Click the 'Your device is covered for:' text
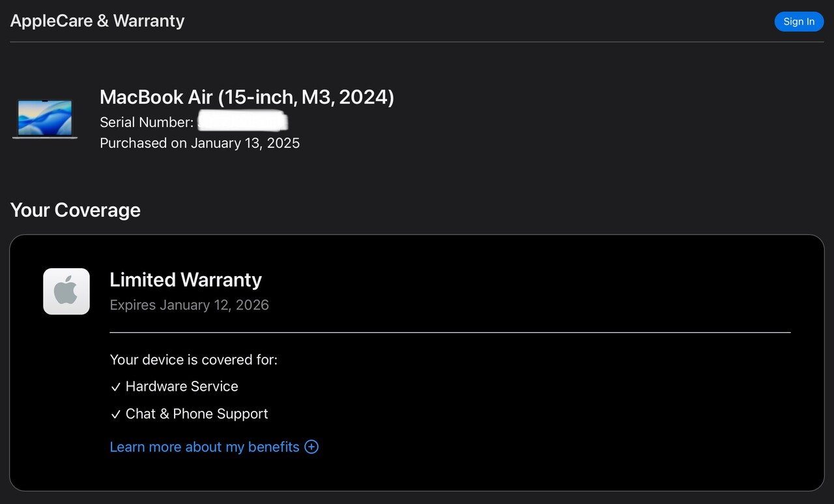The height and width of the screenshot is (504, 834). [194, 359]
